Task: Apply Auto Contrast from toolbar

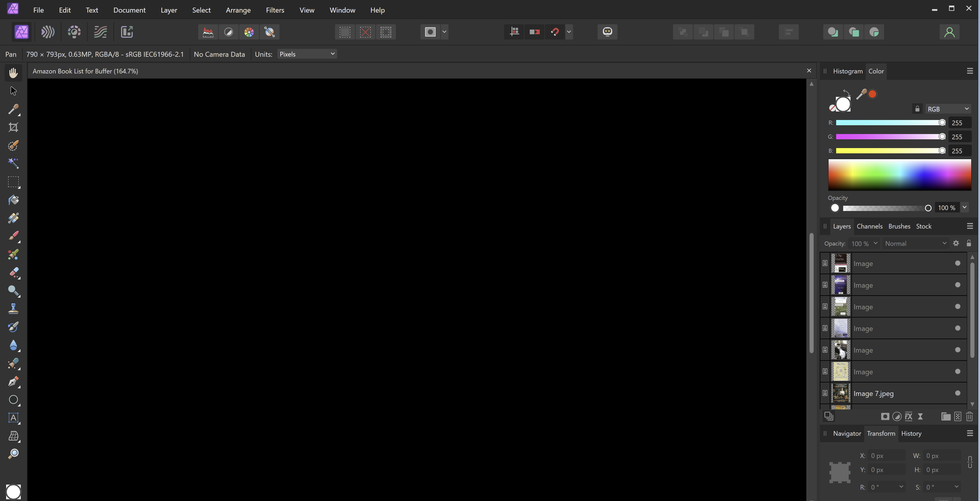Action: (x=229, y=32)
